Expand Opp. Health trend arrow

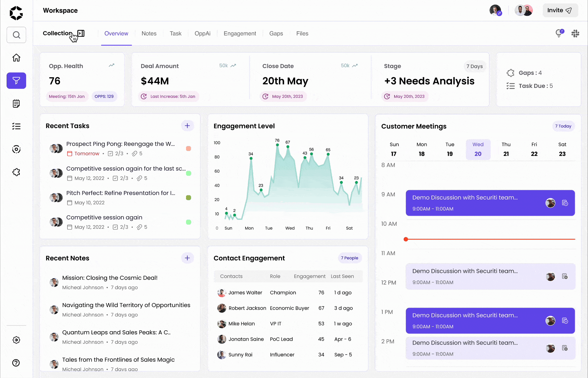(112, 65)
